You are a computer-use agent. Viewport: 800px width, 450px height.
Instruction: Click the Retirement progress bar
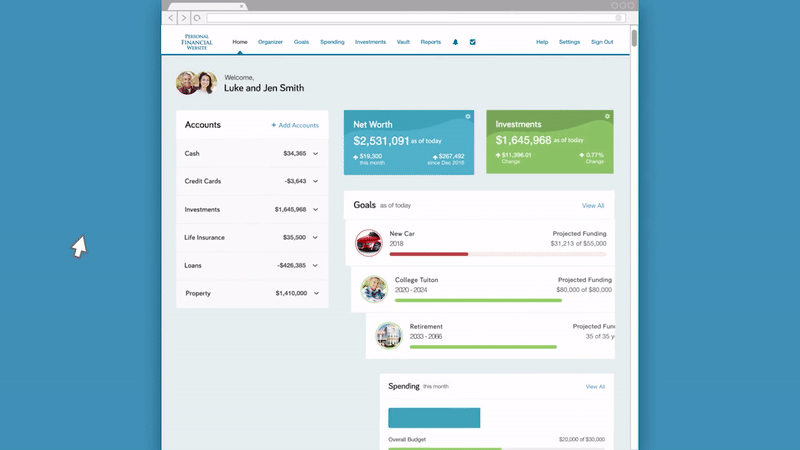483,347
